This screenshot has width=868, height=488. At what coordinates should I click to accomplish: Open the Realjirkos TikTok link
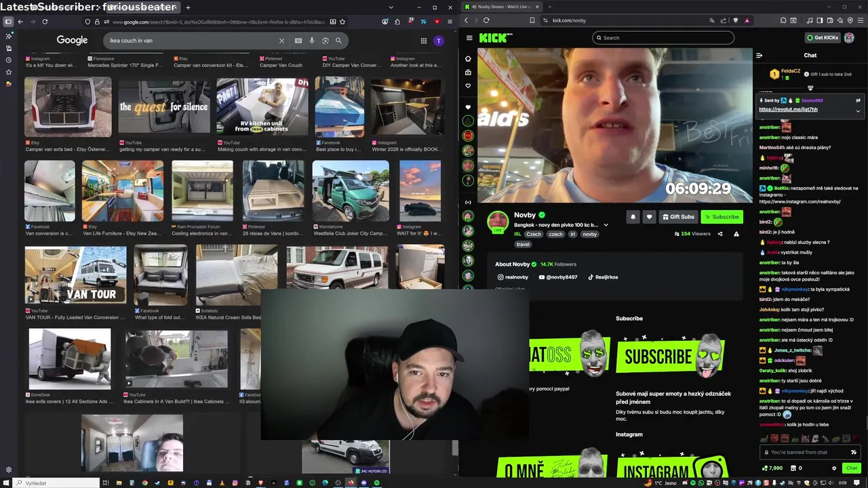click(x=603, y=277)
